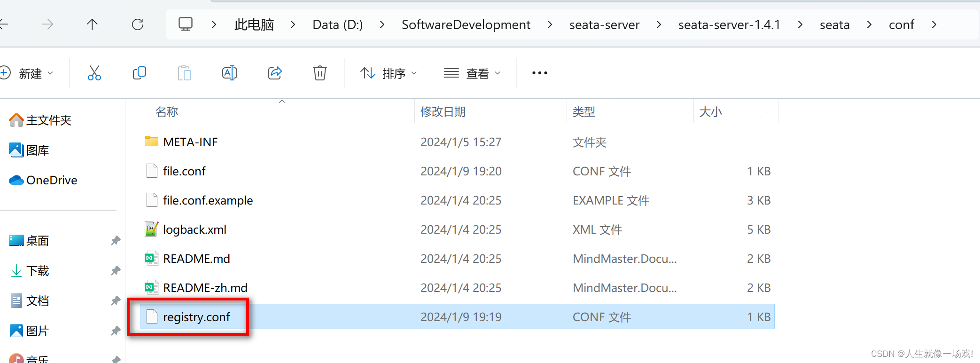Image resolution: width=980 pixels, height=363 pixels.
Task: Open the 新建 dropdown menu
Action: [x=27, y=73]
